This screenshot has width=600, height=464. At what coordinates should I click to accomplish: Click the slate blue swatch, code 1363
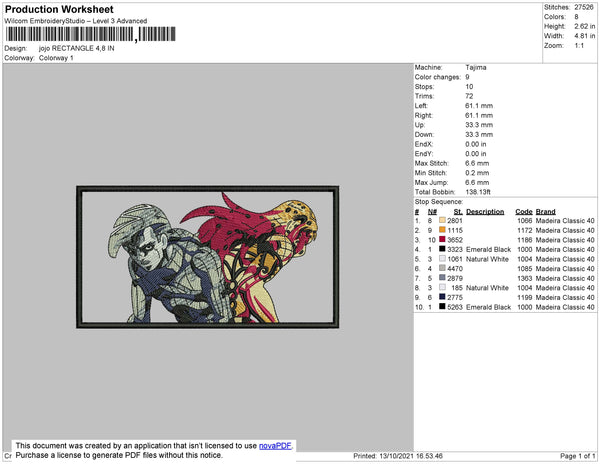[442, 278]
